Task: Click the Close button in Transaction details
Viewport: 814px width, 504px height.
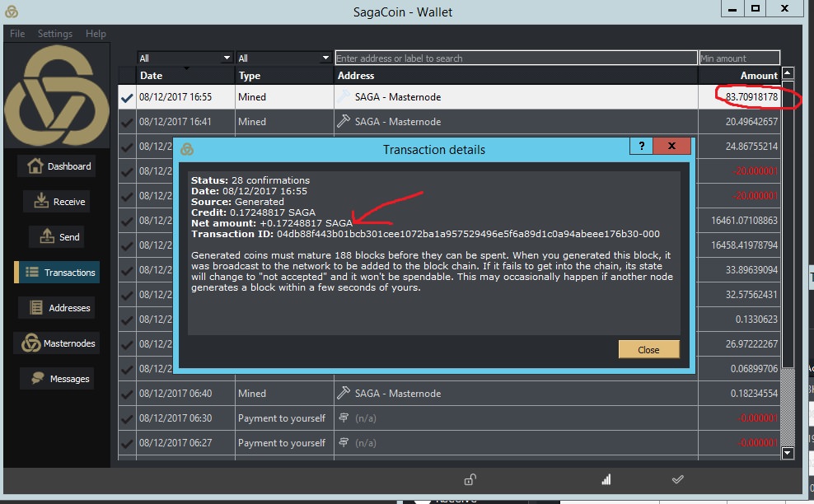Action: [649, 349]
